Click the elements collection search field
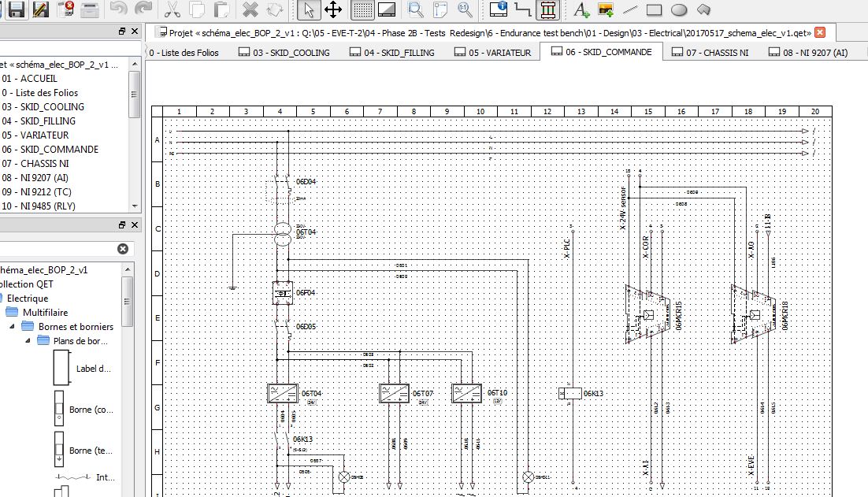Viewport: 868px width, 497px height. point(55,249)
